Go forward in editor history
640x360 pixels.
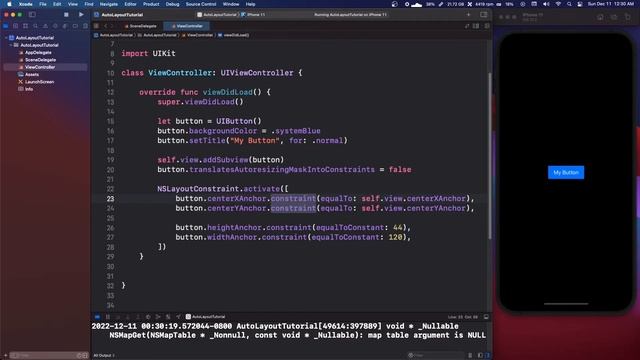112,26
